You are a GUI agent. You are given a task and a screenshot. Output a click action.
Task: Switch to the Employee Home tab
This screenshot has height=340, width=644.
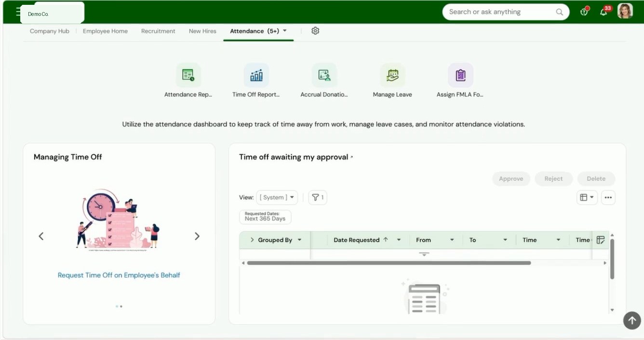105,31
